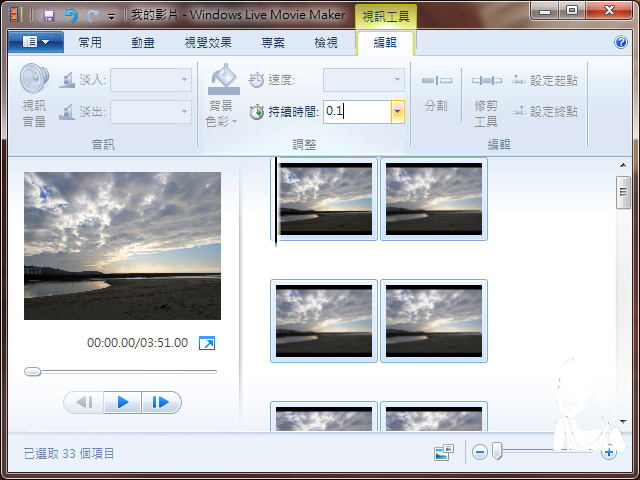Click the storyboard vertical scrollbar thumb

point(623,192)
